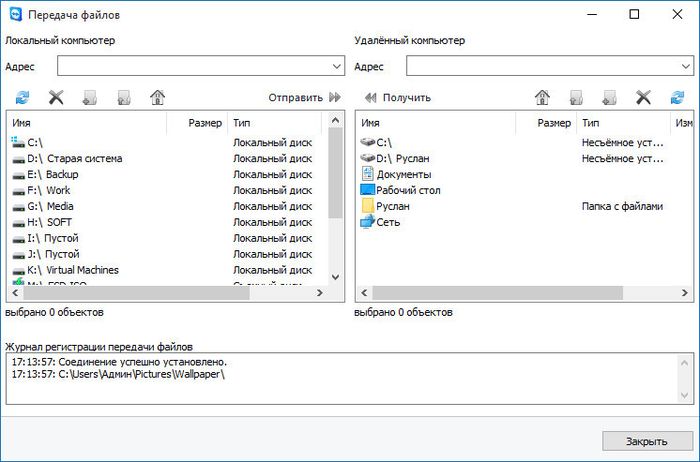The image size is (700, 462).
Task: Refresh the remote computer file list
Action: (x=678, y=98)
